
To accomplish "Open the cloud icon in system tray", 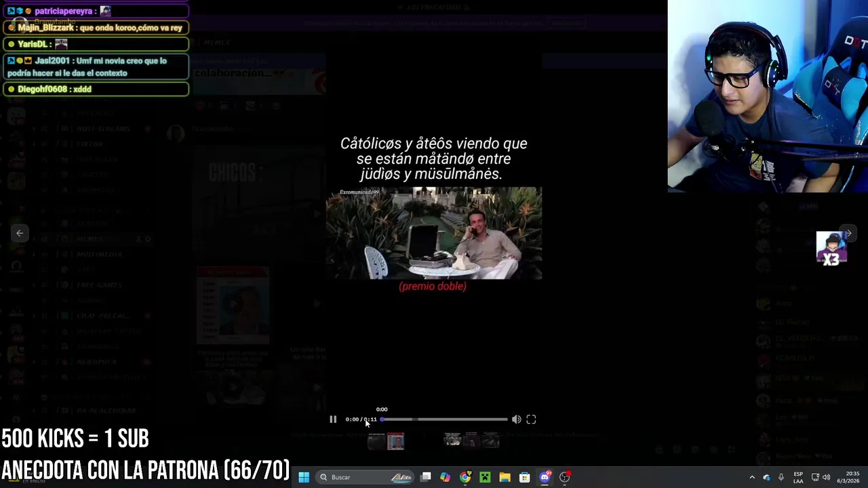I will click(x=766, y=477).
